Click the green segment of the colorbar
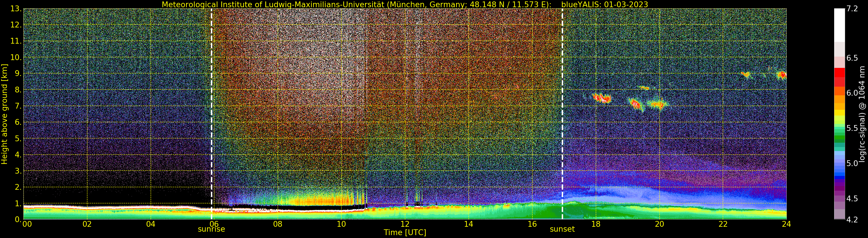Screen dimensions: 868x238 point(839,138)
